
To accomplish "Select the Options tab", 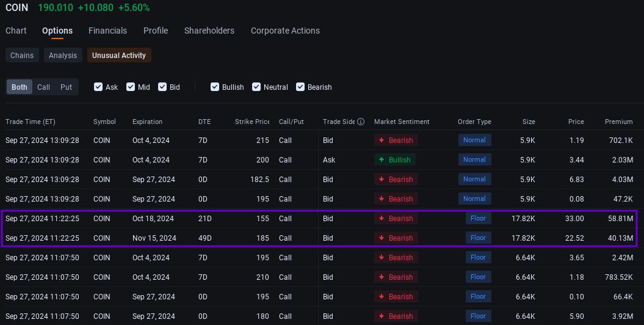I will tap(57, 31).
